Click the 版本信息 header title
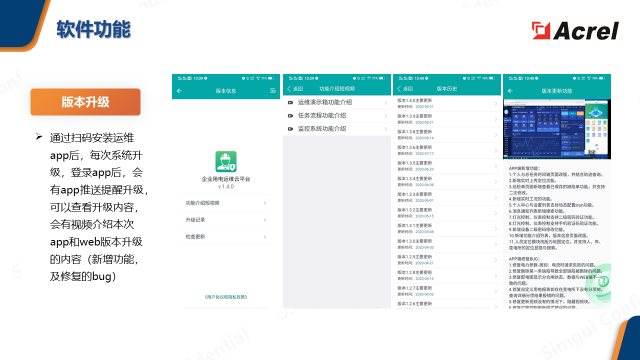The width and height of the screenshot is (640, 360). [226, 91]
